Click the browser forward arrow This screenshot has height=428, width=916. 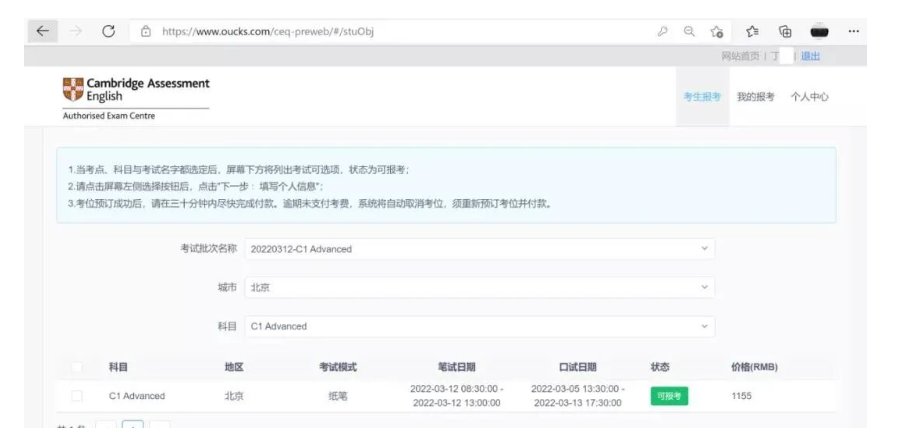click(76, 32)
